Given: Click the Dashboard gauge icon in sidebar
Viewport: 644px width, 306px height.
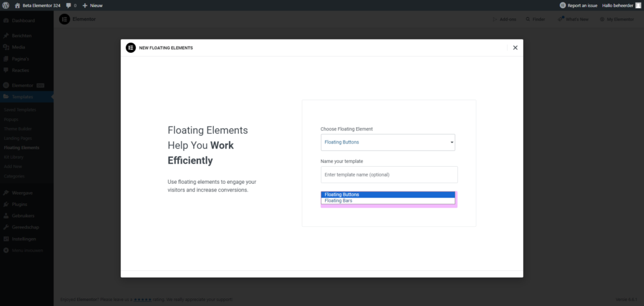Looking at the screenshot, I should point(6,21).
